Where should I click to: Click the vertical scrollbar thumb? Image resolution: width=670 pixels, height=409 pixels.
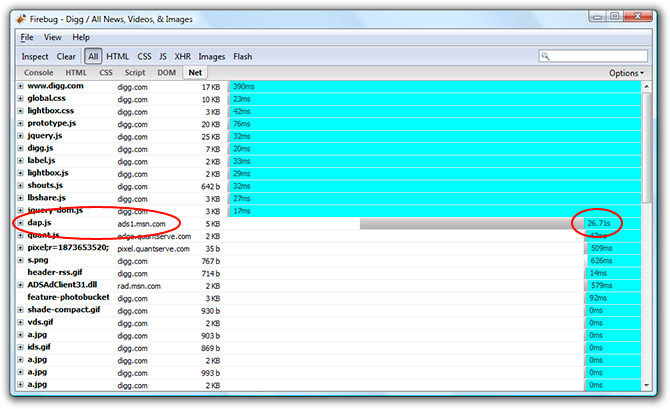coord(646,147)
